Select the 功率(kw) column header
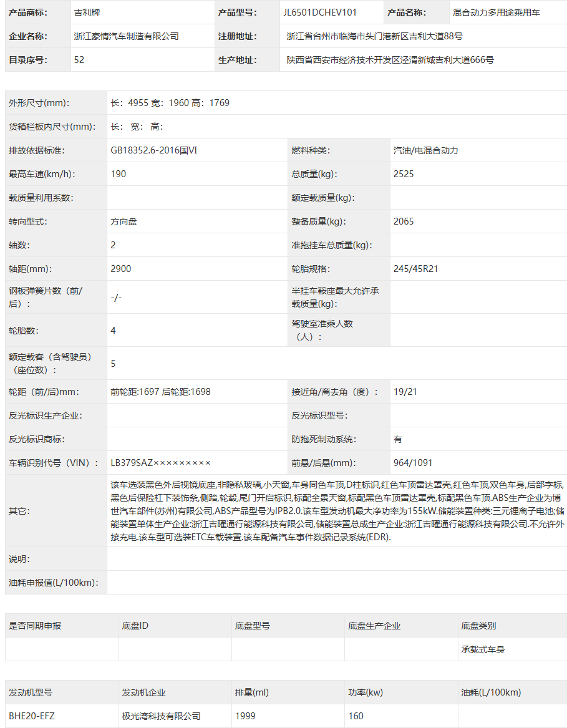 click(x=366, y=692)
